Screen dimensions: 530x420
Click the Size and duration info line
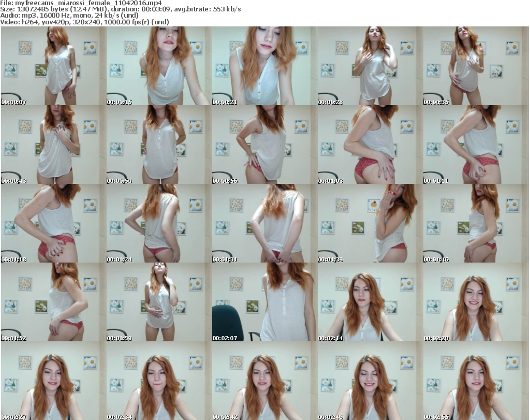click(120, 9)
